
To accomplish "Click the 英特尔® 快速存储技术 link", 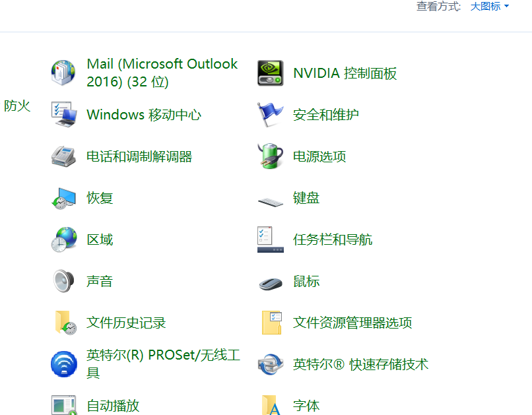I will tap(360, 364).
